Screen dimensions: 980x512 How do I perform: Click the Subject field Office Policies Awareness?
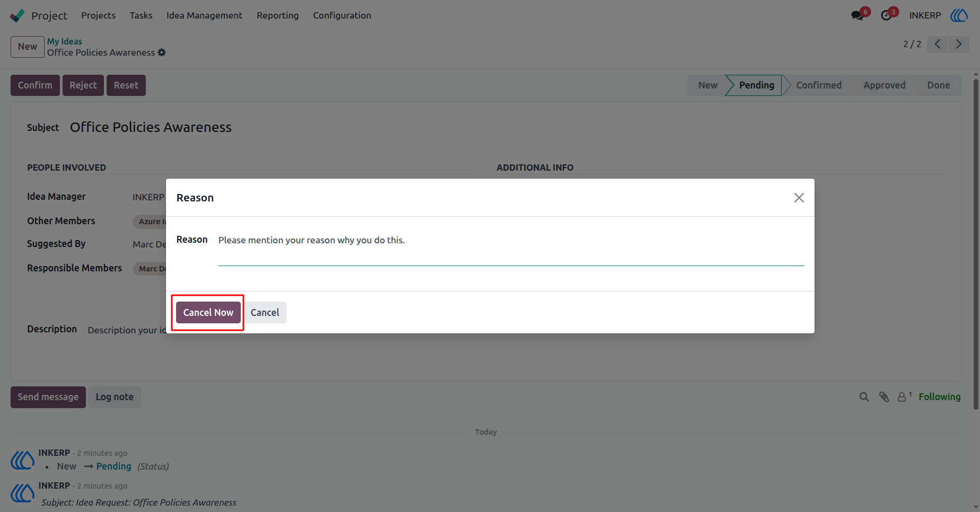[x=151, y=127]
